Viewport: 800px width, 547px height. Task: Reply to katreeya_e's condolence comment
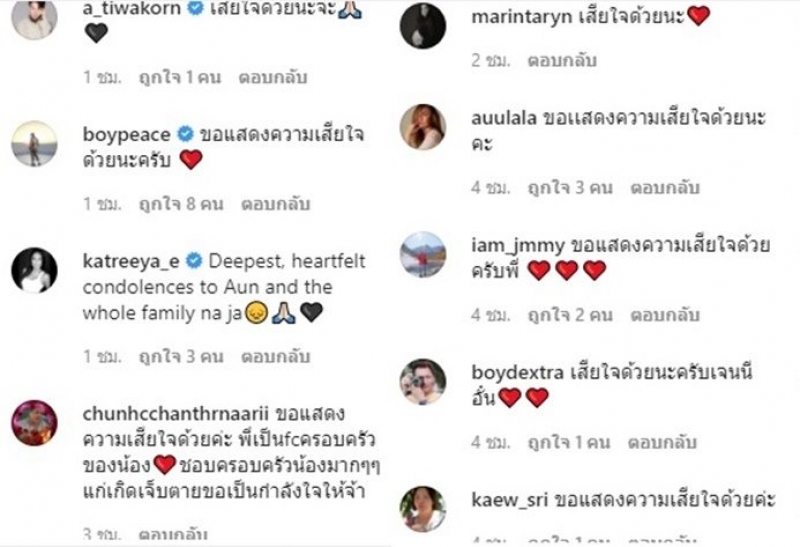click(x=276, y=356)
